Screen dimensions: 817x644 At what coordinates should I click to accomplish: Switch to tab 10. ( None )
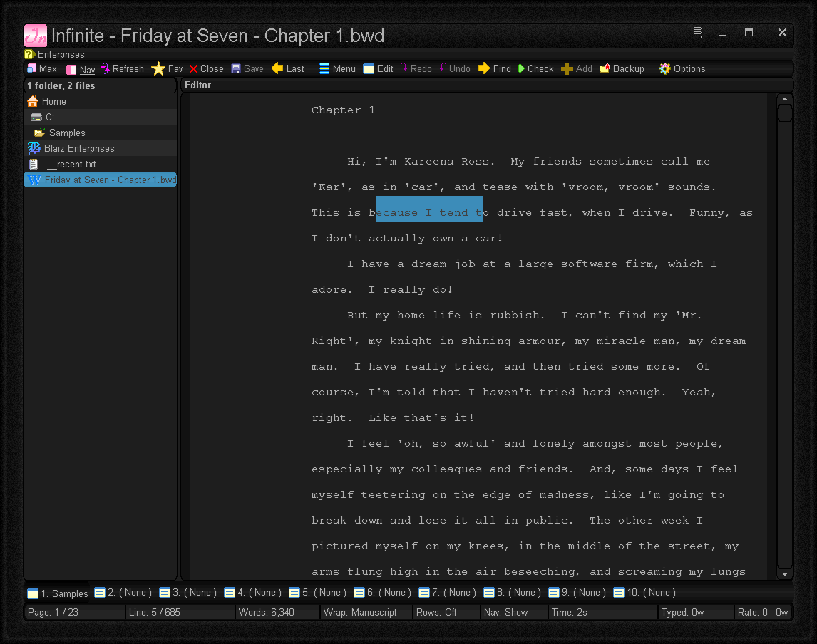[x=644, y=593]
